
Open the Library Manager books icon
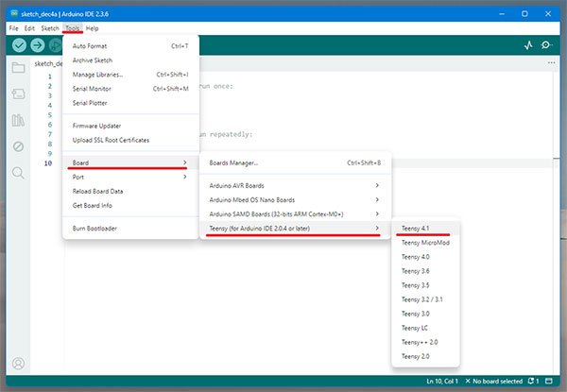click(x=18, y=120)
